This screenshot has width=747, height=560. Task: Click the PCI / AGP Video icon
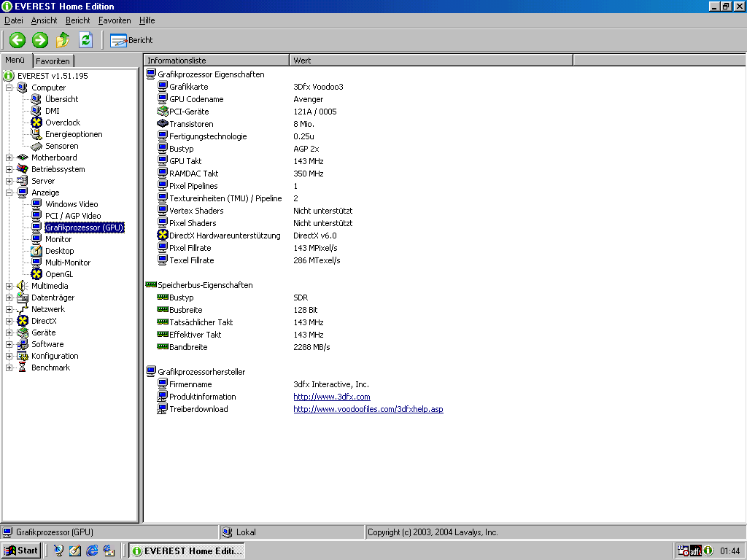(36, 216)
